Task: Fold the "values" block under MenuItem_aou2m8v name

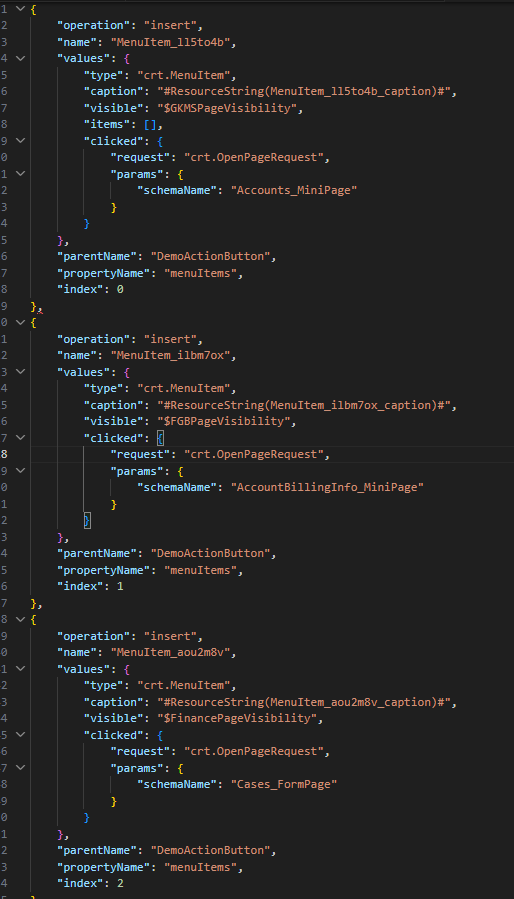Action: [x=21, y=669]
